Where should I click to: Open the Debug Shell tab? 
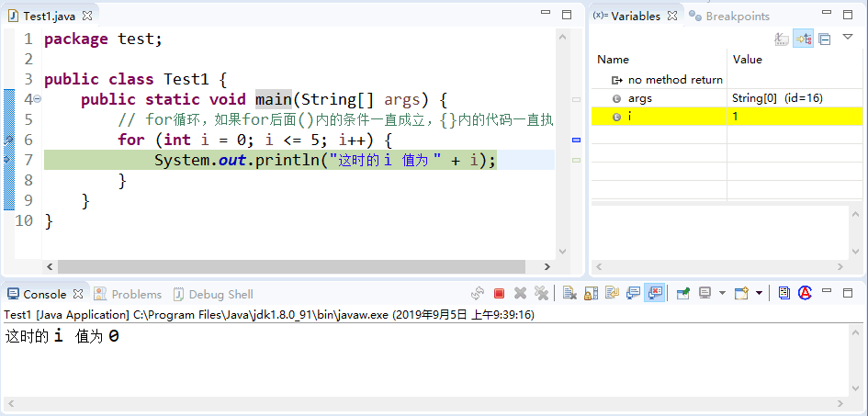click(x=220, y=295)
